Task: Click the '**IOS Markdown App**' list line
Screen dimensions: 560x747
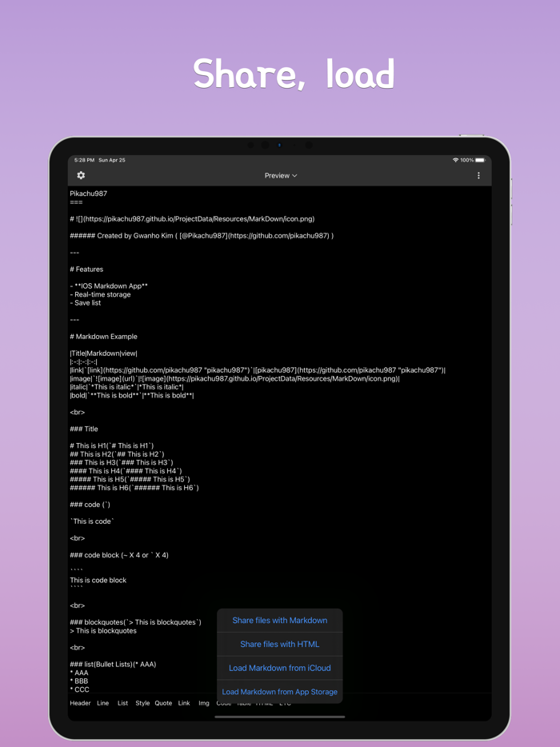Action: (109, 286)
